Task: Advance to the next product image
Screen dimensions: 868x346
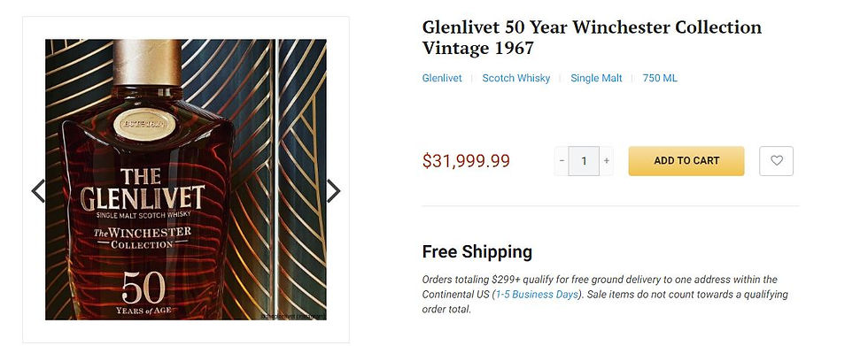Action: coord(333,190)
